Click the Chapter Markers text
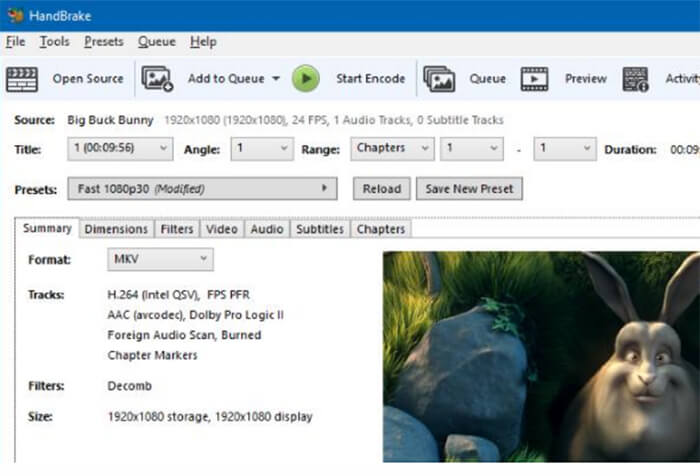This screenshot has width=700, height=476. [152, 355]
